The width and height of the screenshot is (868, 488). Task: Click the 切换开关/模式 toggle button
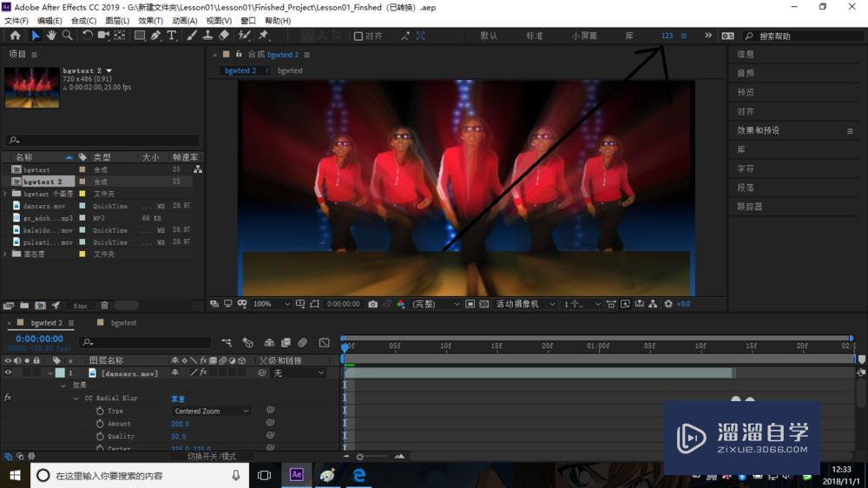tap(212, 457)
